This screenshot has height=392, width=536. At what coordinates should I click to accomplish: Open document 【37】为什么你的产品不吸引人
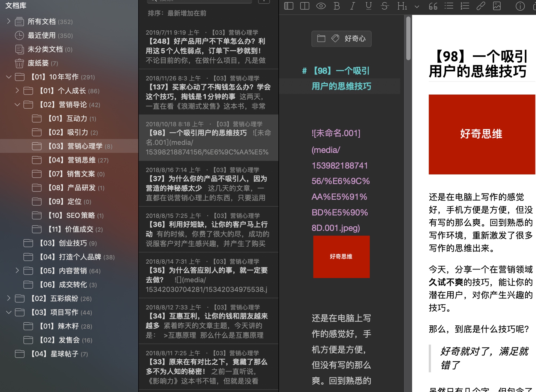pyautogui.click(x=209, y=184)
